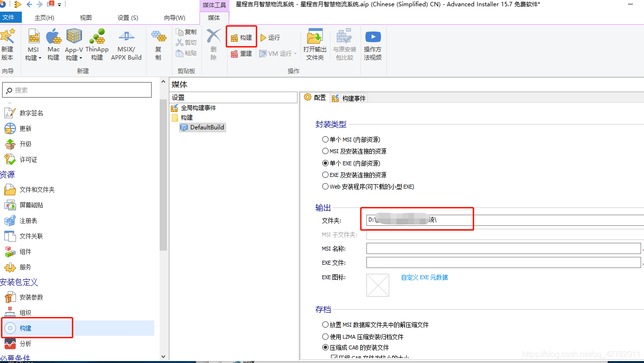Click the 搜索 search field
Image resolution: width=644 pixels, height=363 pixels.
pos(77,90)
